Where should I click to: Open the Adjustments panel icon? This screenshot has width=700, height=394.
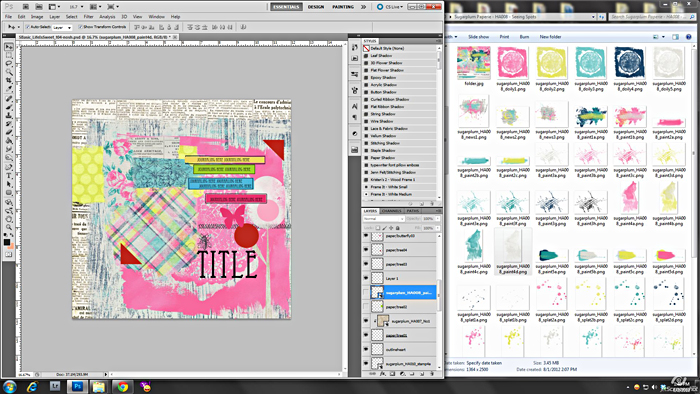pos(354,133)
